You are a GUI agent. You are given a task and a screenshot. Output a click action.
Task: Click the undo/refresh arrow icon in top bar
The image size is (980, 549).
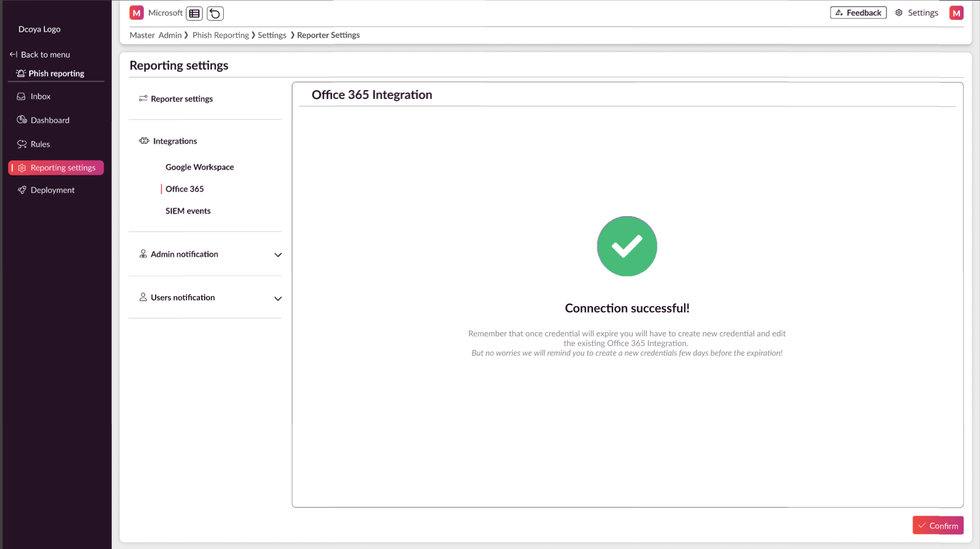215,13
